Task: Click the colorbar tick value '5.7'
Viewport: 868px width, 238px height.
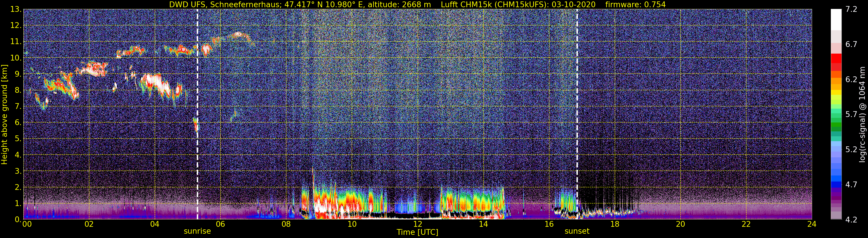Action: coord(851,115)
